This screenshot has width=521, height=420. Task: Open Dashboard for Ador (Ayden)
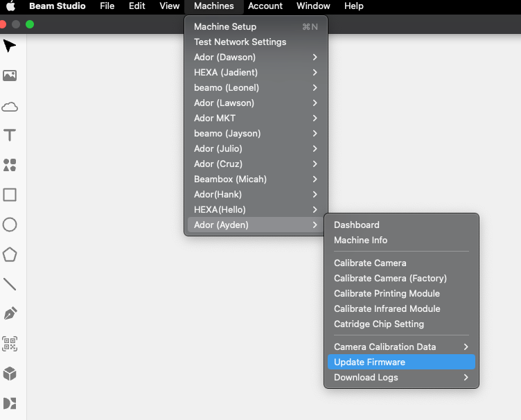(401, 225)
